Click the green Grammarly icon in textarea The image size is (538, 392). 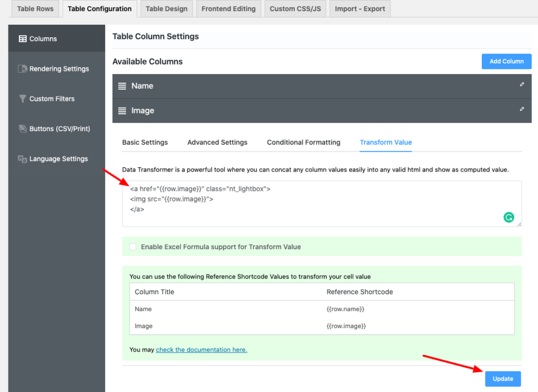click(509, 217)
